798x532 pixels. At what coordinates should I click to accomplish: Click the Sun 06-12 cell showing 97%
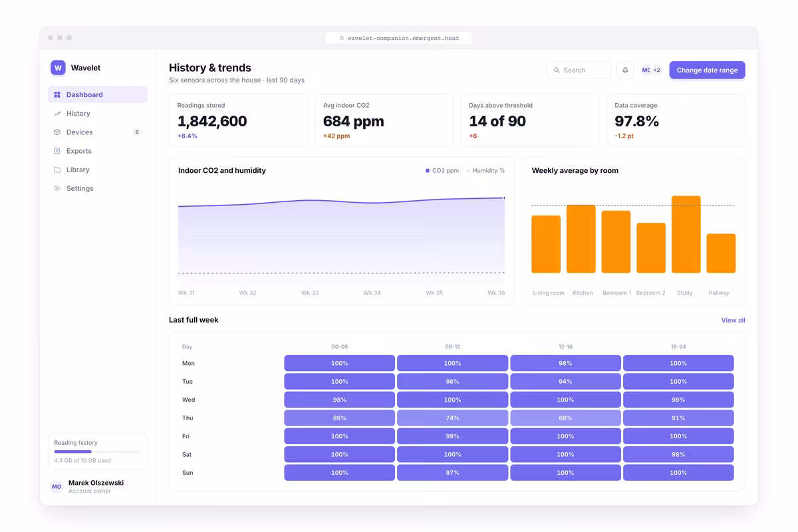452,473
